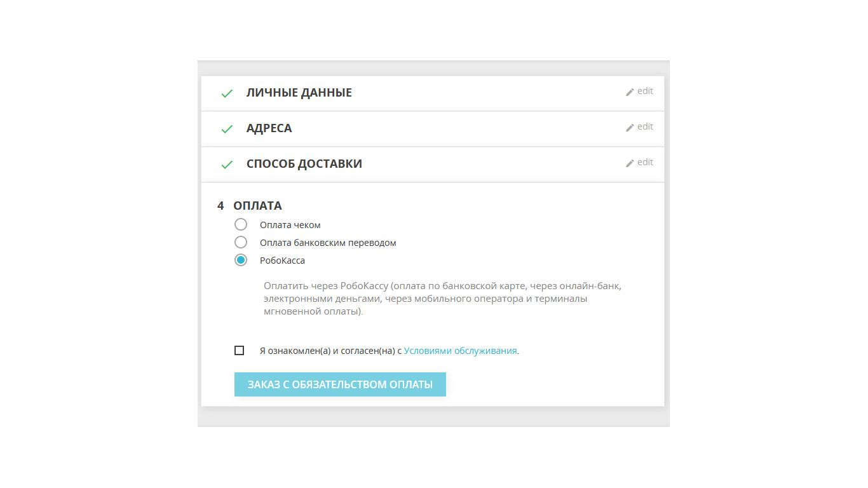Expand the ЛИЧНЫЕ ДАННЫЕ section heading
Image resolution: width=868 pixels, height=488 pixels.
click(x=299, y=93)
